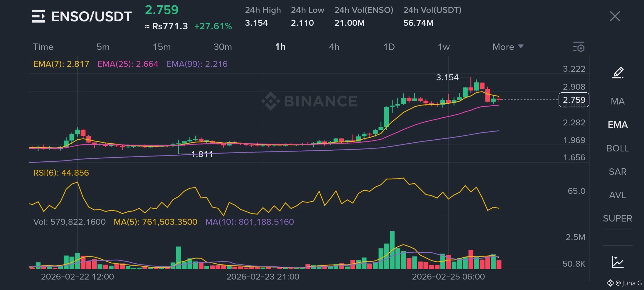Open the chart settings icon
This screenshot has width=644, height=290.
(x=579, y=47)
